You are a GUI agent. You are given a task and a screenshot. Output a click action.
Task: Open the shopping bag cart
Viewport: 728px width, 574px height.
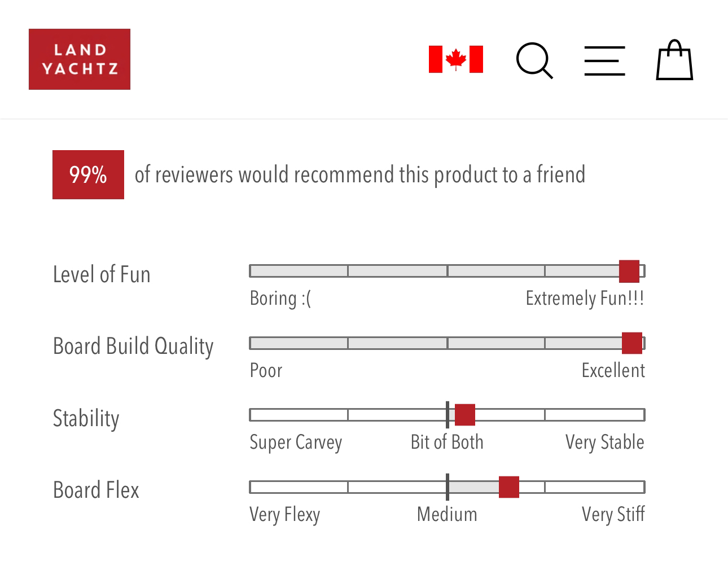pos(674,60)
